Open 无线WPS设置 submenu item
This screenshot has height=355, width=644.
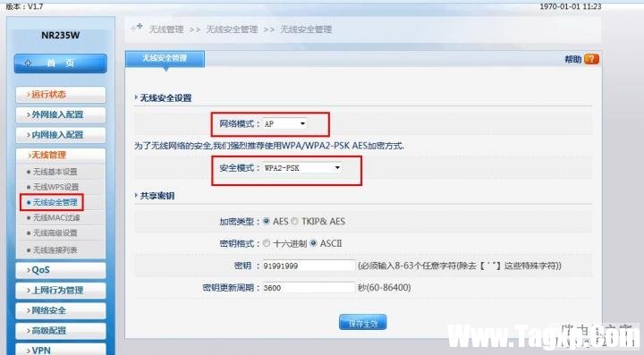point(55,187)
